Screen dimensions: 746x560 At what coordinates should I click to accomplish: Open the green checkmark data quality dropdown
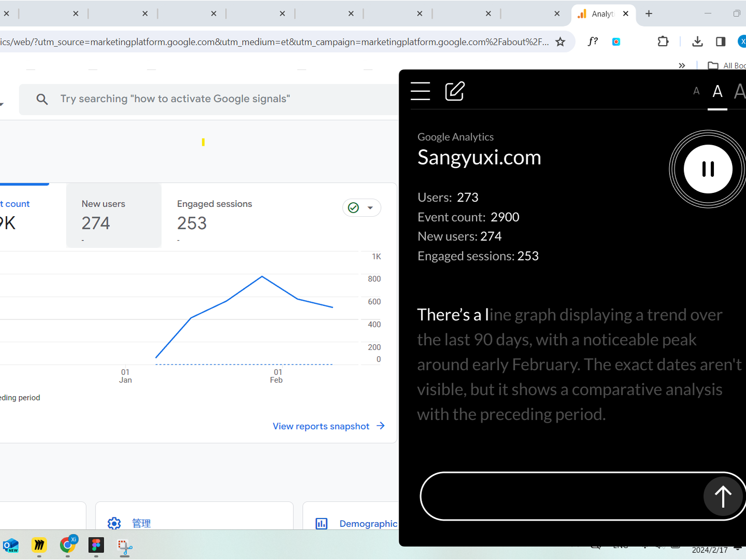[x=361, y=208]
